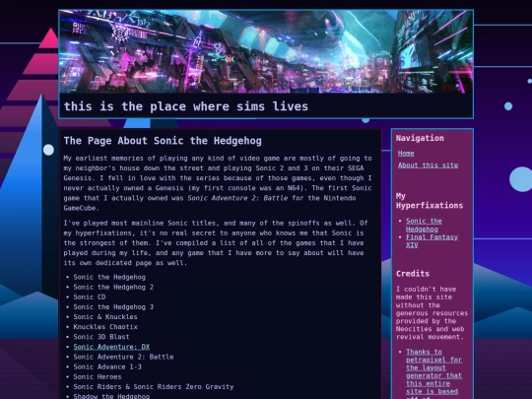Click list item 'Sonic Adventure 2: Battle'
The width and height of the screenshot is (532, 399).
(x=123, y=357)
